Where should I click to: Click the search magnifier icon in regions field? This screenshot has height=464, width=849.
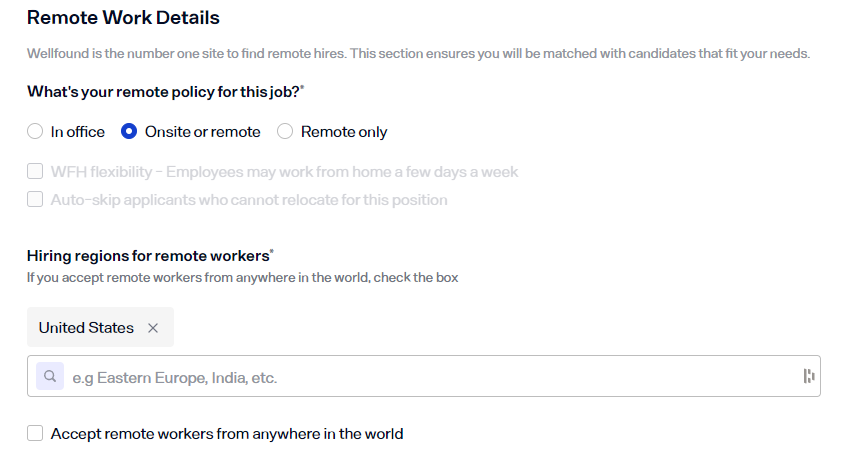tap(49, 377)
